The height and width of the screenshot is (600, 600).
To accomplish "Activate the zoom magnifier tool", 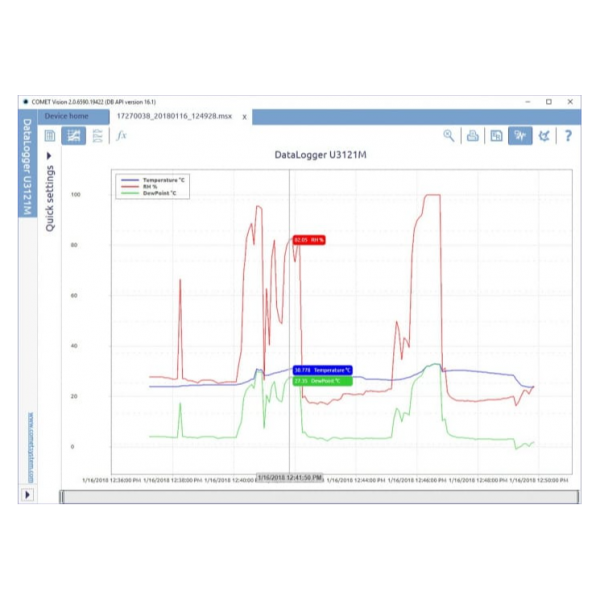I will tap(449, 136).
